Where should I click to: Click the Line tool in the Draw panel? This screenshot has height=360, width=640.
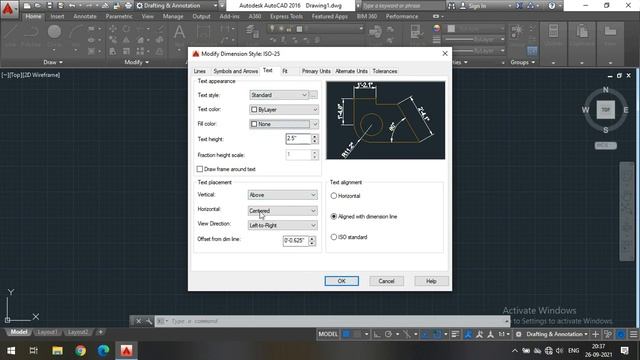click(11, 36)
